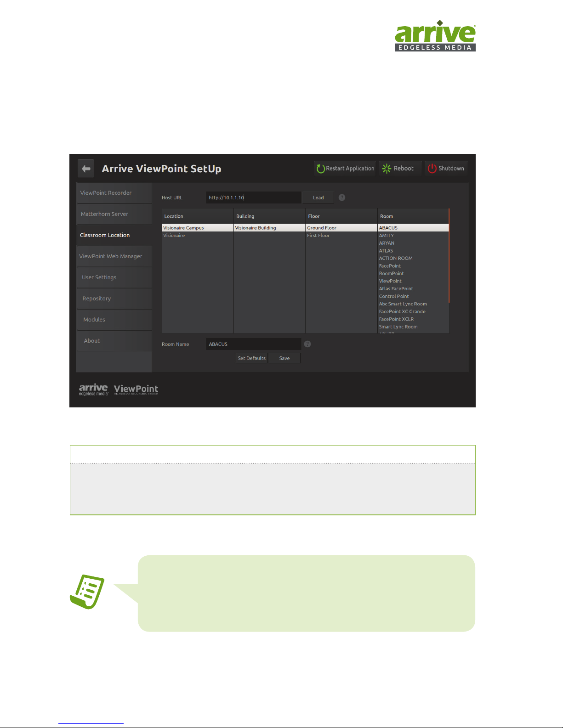Image resolution: width=563 pixels, height=728 pixels.
Task: Click the Location column header
Action: [x=198, y=216]
